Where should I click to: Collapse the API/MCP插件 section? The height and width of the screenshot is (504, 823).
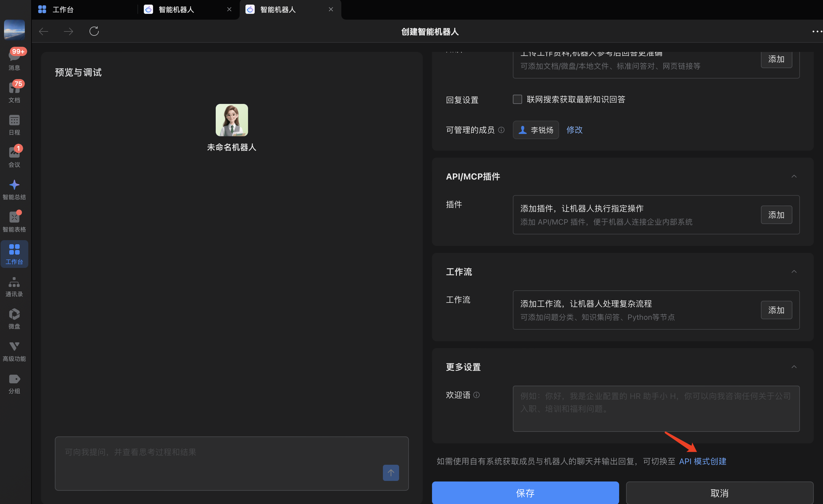794,176
